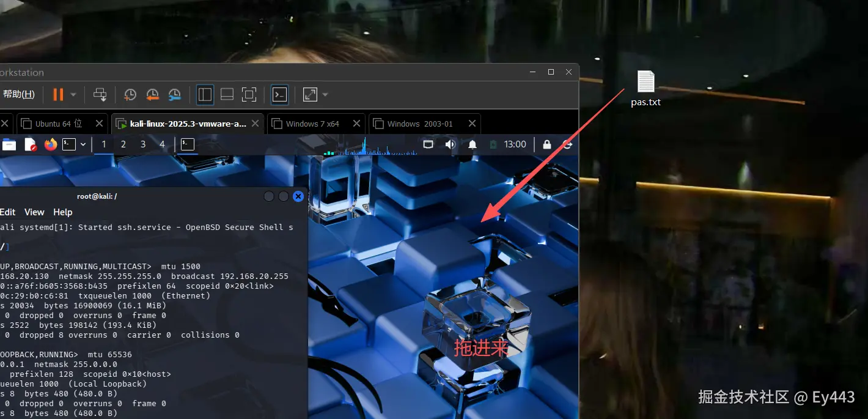Open the snapshot manager
Image resolution: width=868 pixels, height=419 pixels.
[174, 94]
